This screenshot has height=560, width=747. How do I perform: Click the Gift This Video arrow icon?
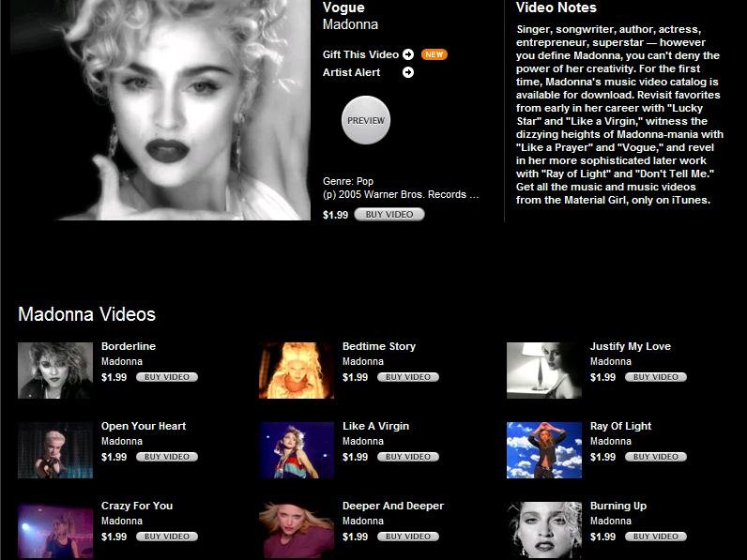pyautogui.click(x=408, y=54)
